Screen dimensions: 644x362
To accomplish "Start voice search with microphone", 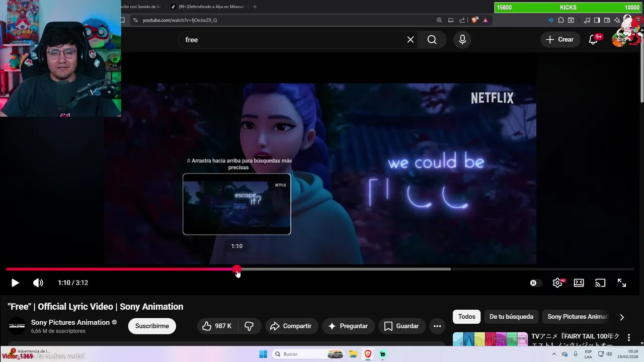I will [462, 40].
